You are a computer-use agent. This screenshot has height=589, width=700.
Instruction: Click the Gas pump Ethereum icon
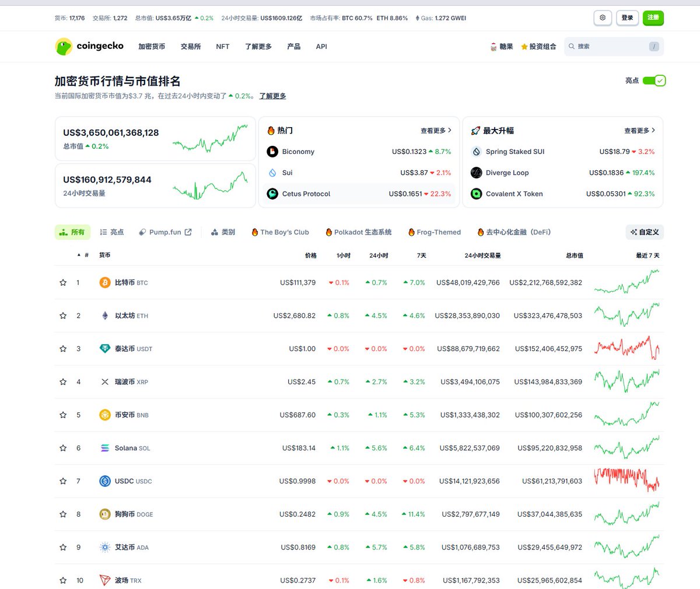[417, 18]
